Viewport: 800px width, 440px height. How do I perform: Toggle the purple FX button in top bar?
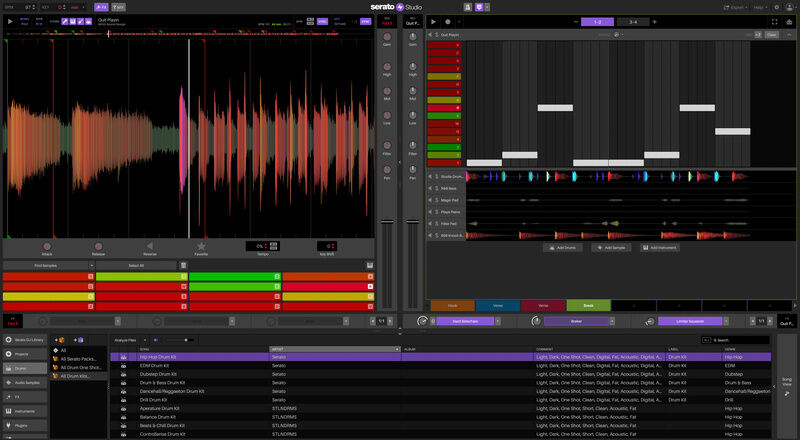(101, 7)
